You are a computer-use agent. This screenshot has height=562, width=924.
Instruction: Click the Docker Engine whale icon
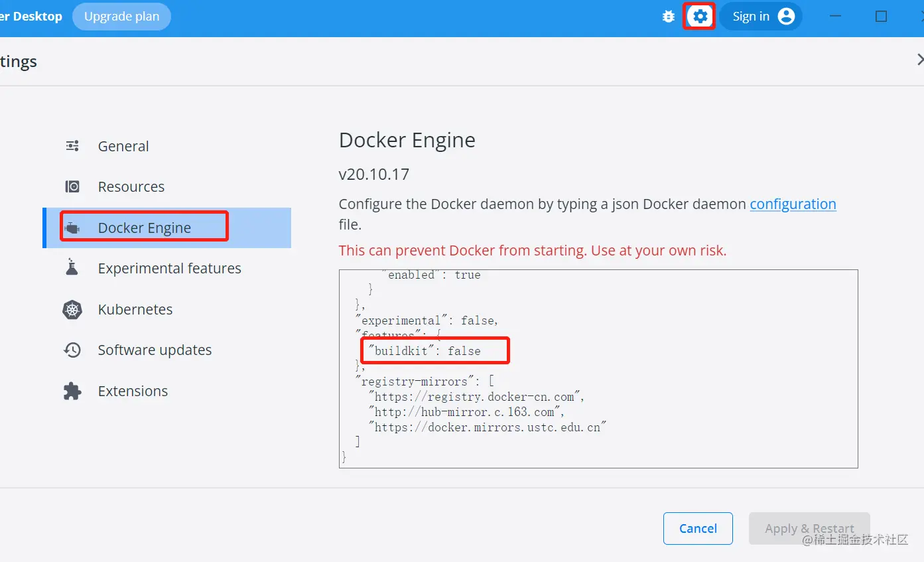[x=72, y=228]
